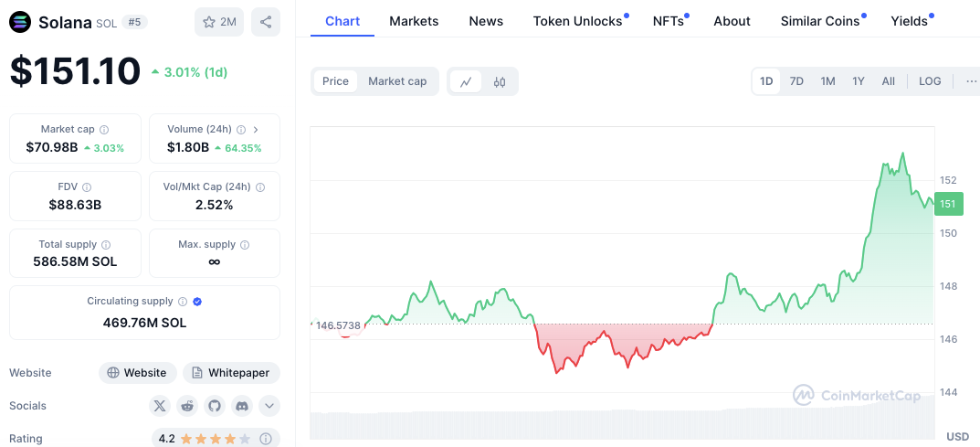
Task: Open Max. supply info icon
Action: 245,244
